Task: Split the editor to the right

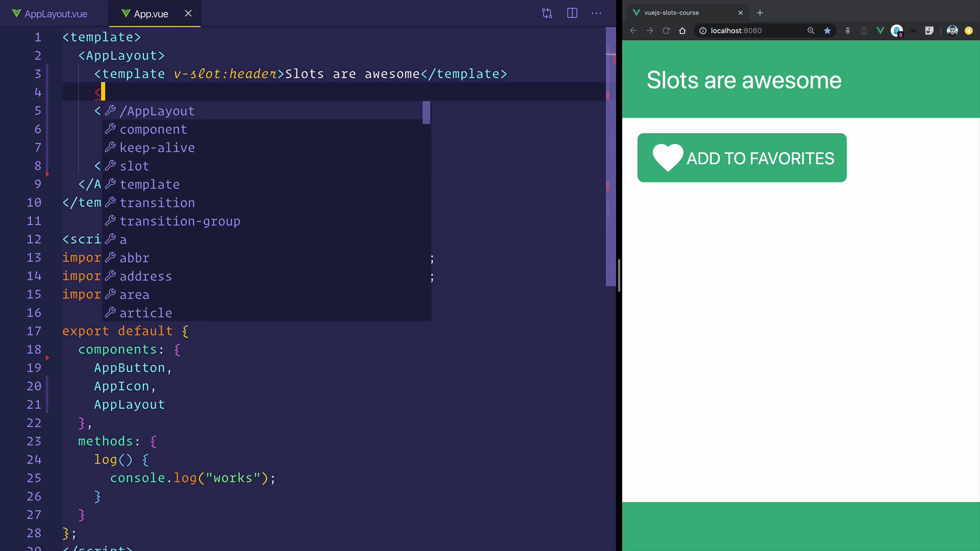Action: (572, 13)
